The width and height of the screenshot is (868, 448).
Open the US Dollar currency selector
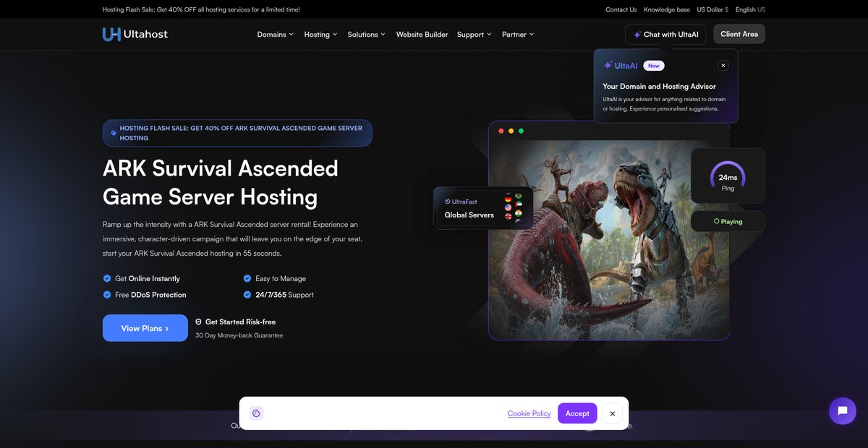pos(712,9)
